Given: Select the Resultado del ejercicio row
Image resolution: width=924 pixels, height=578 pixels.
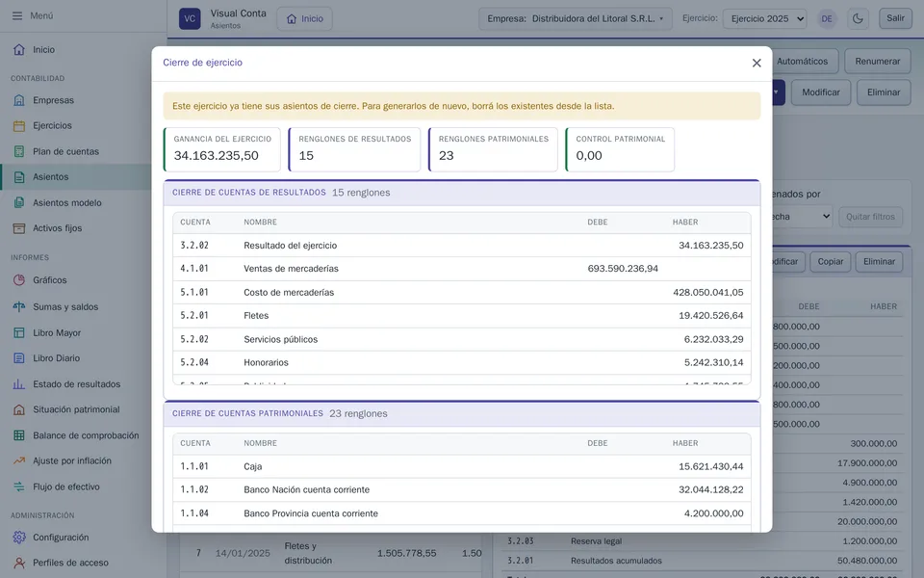Looking at the screenshot, I should (461, 246).
